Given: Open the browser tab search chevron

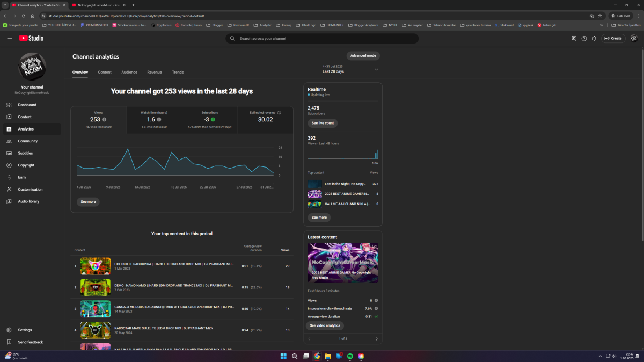Looking at the screenshot, I should (x=5, y=5).
